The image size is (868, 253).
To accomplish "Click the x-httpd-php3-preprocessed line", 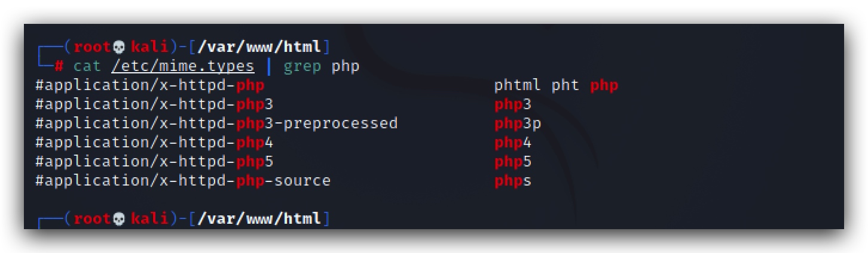I will (216, 124).
